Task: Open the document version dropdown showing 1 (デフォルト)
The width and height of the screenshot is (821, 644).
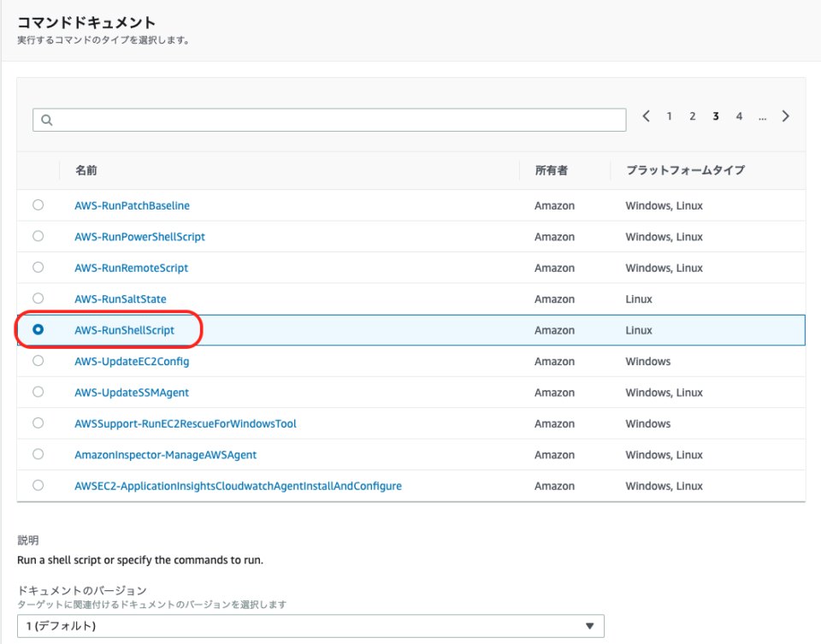Action: 316,625
